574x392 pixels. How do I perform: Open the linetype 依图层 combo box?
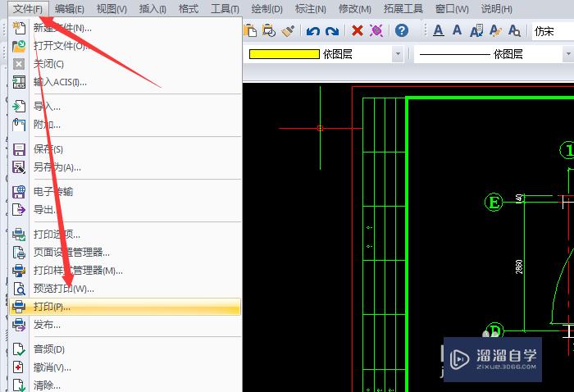click(x=494, y=54)
